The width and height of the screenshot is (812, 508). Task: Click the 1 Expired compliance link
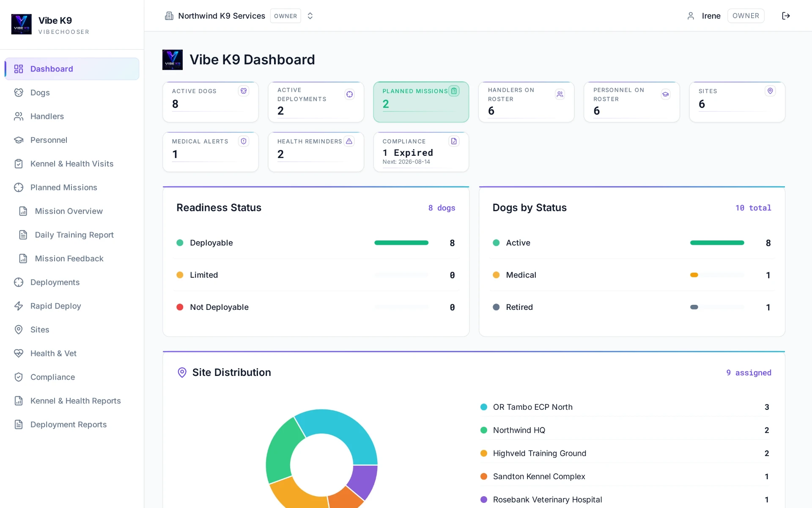tap(408, 153)
